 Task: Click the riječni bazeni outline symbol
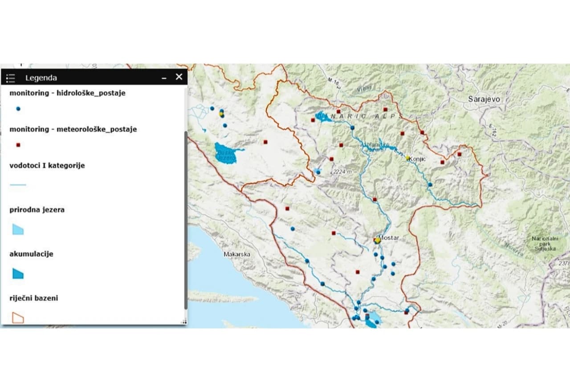[x=18, y=318]
